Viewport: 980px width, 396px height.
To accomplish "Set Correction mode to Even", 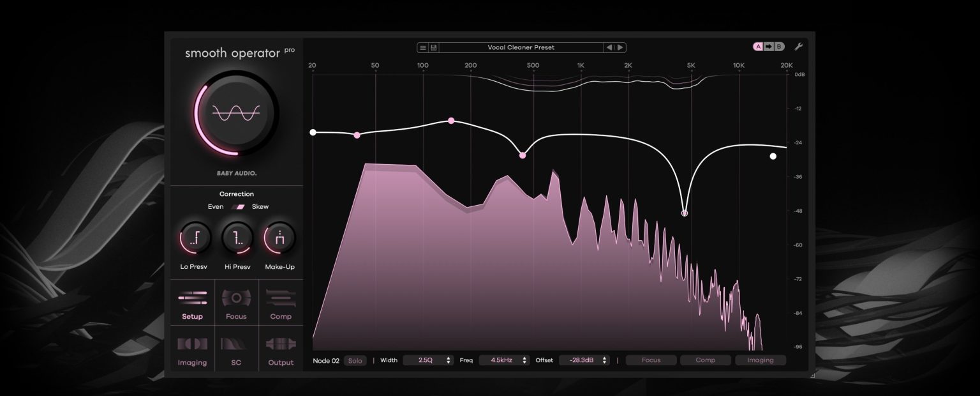I will click(215, 206).
